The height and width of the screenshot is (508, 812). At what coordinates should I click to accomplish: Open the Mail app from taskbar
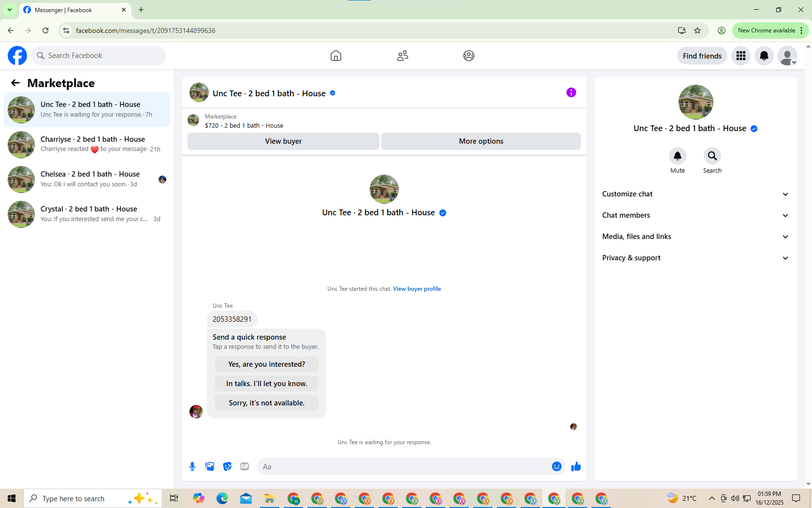point(246,498)
